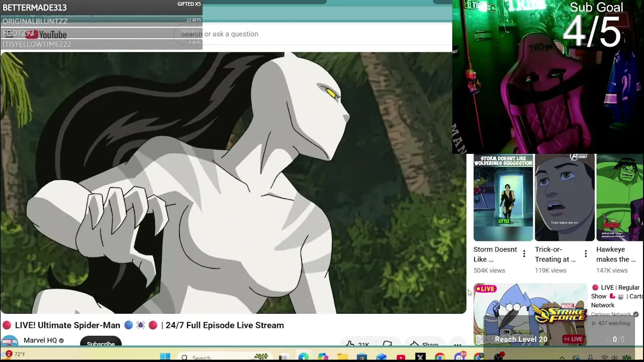Click the 'Trick-or-Treating at ...' short title
Screen dimensions: 644x362
tap(555, 254)
